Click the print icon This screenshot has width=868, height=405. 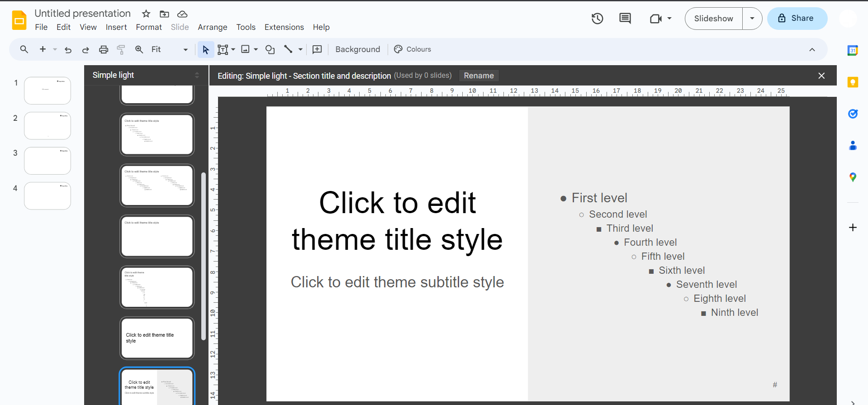click(104, 50)
